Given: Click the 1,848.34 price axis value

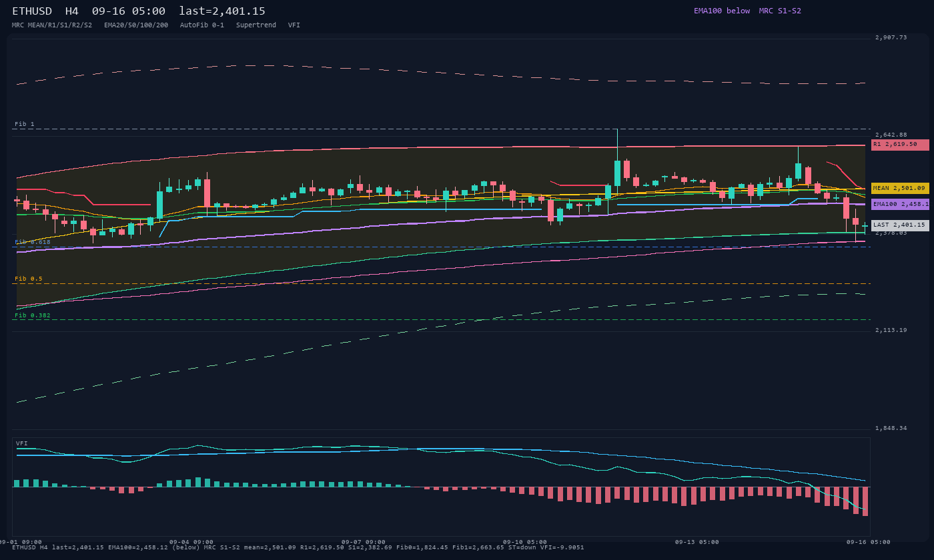Looking at the screenshot, I should (891, 428).
